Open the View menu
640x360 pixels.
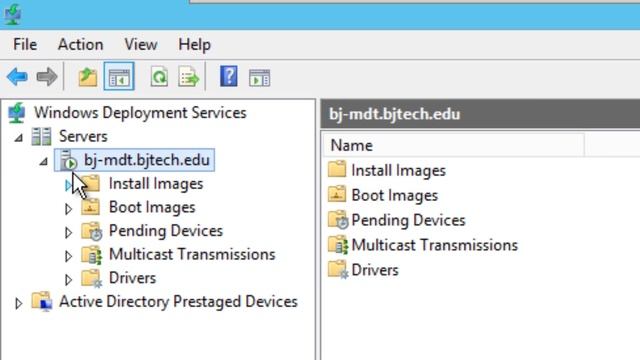pos(141,44)
